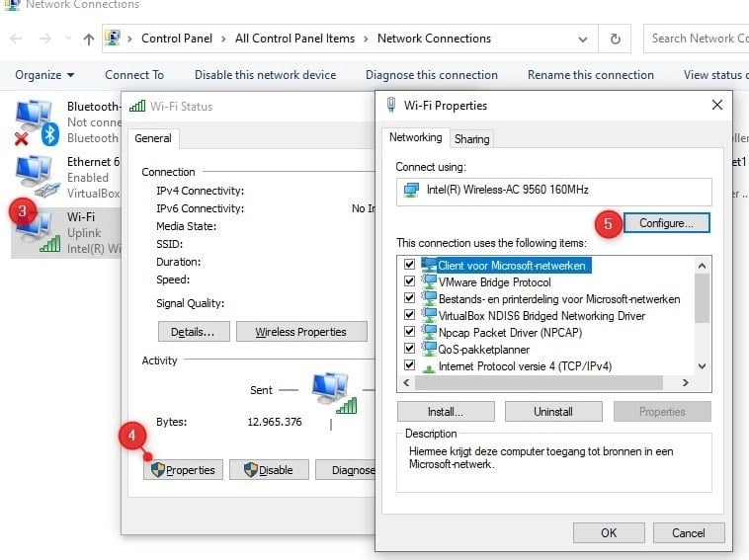Select Npcap Packet Driver (NPCAP) item
749x560 pixels.
[510, 333]
